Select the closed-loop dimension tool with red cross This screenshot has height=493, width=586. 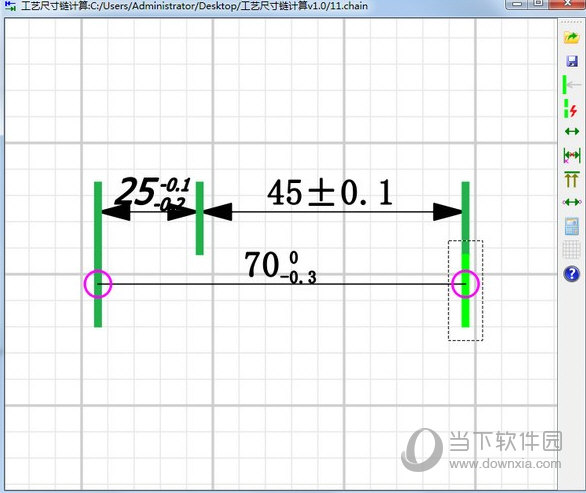click(x=572, y=155)
